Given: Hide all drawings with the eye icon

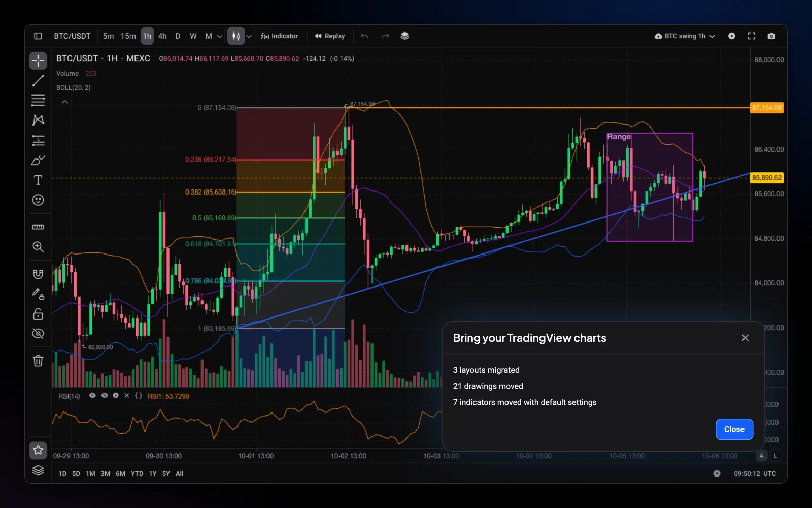Looking at the screenshot, I should pos(38,334).
